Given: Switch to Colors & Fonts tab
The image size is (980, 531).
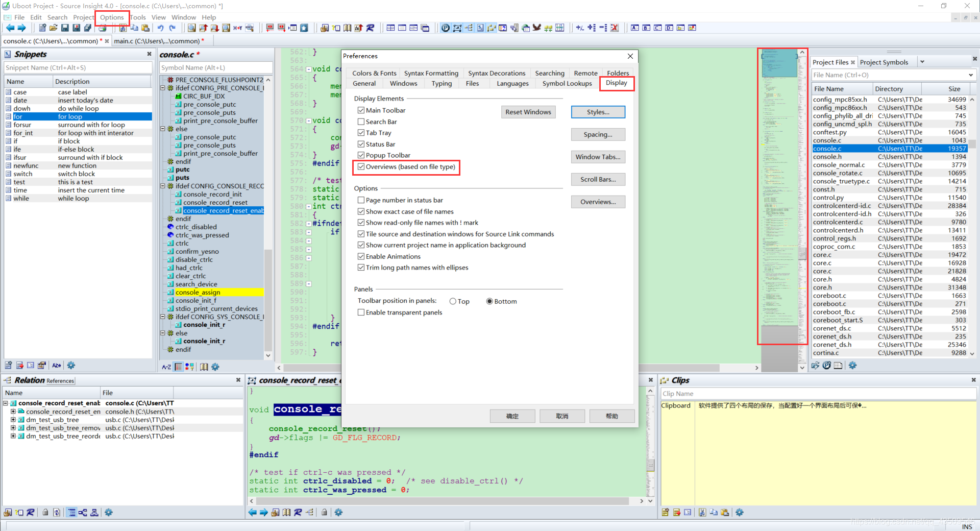Looking at the screenshot, I should tap(374, 73).
